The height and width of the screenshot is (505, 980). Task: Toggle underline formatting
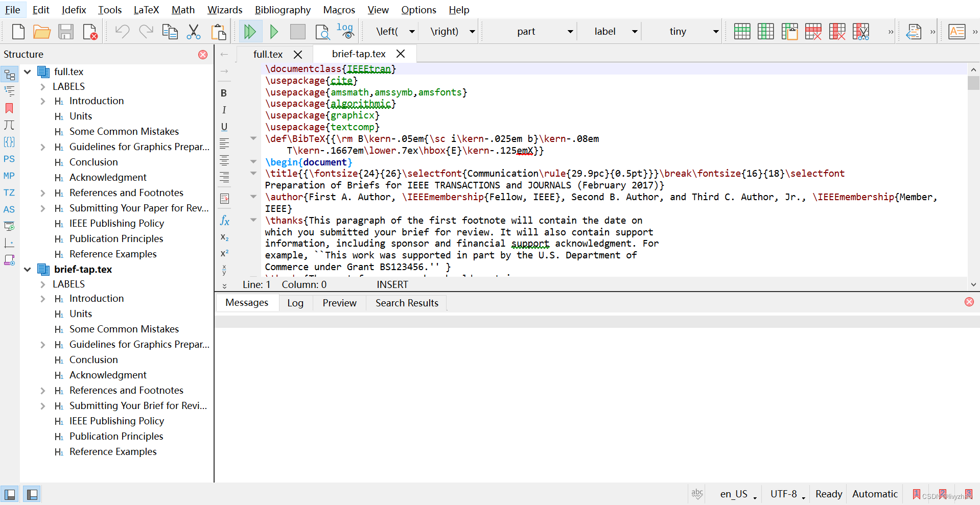tap(223, 127)
